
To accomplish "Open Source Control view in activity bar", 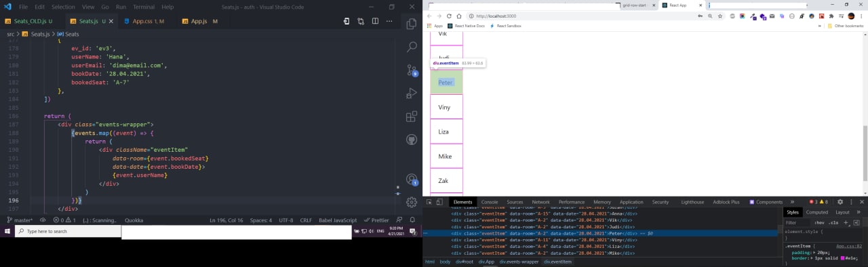I will [x=412, y=70].
